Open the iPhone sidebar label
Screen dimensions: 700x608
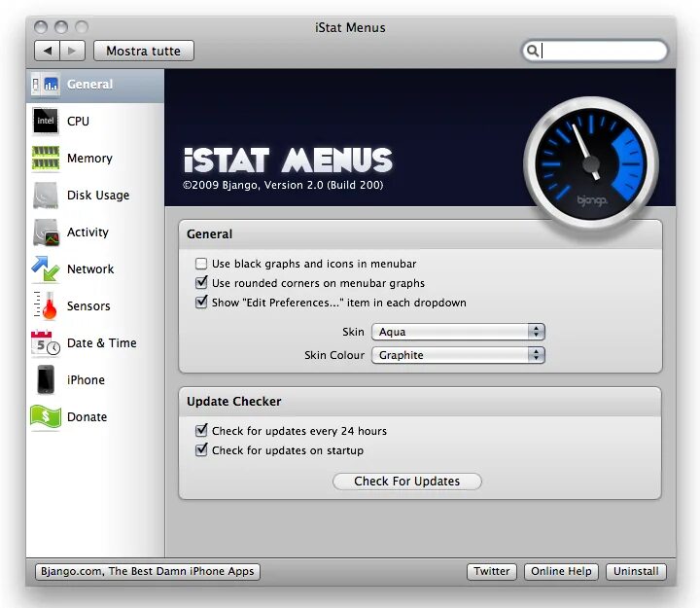pyautogui.click(x=86, y=380)
